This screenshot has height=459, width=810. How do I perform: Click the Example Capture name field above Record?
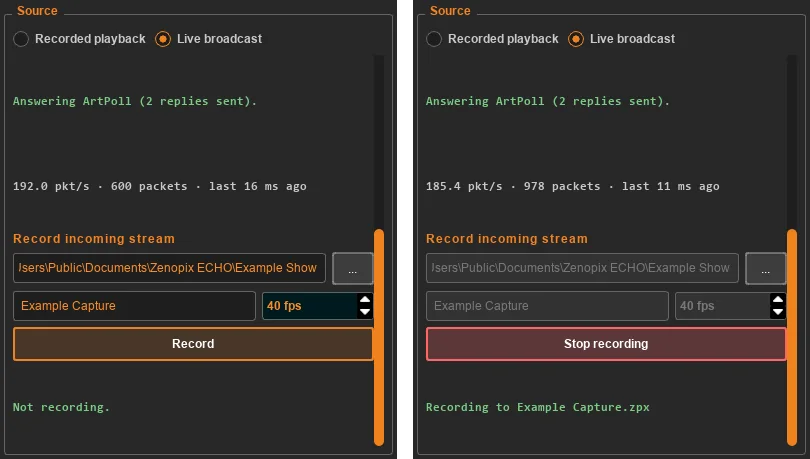(x=134, y=306)
